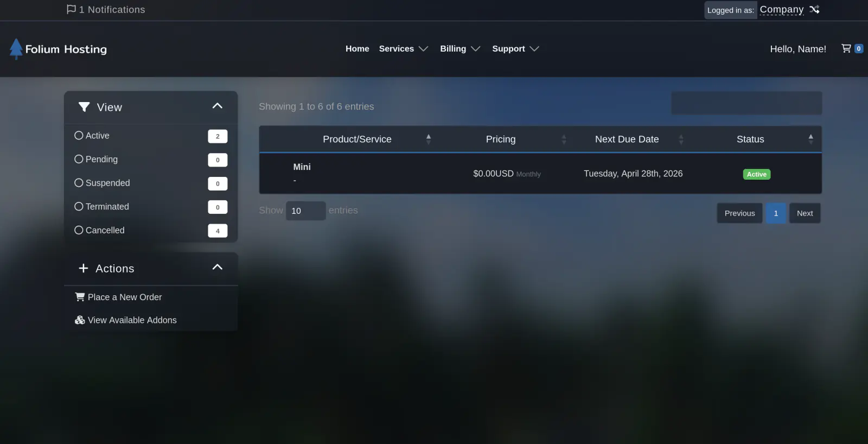Click the Folium Hosting tree logo
Image resolution: width=868 pixels, height=444 pixels.
(x=16, y=49)
